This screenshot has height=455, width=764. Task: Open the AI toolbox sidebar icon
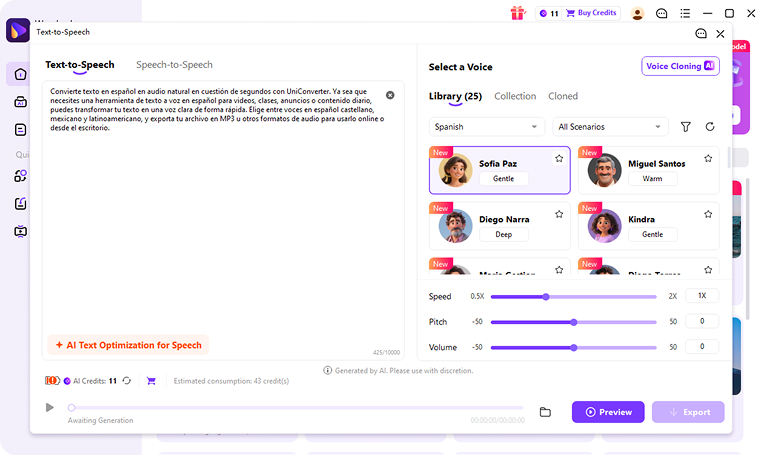[20, 102]
